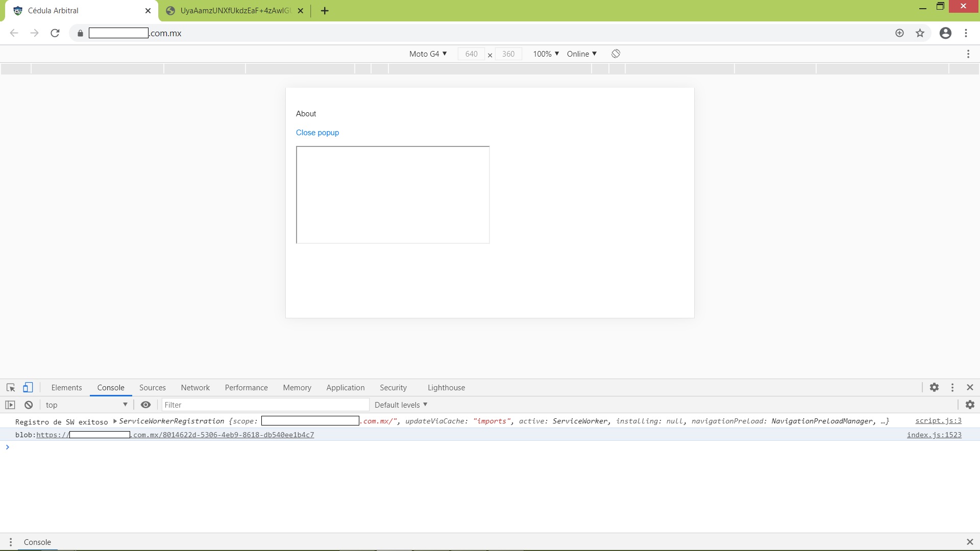Open the top context dropdown
This screenshot has height=551, width=980.
86,405
